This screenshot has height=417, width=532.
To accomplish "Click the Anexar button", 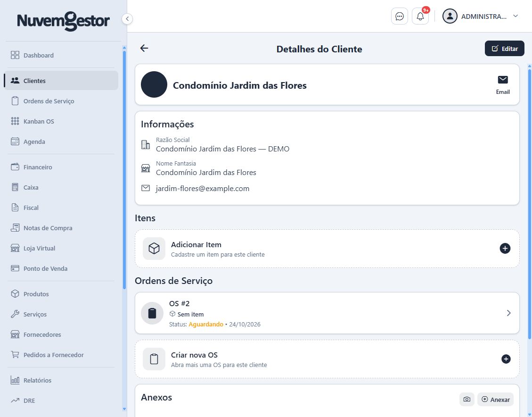I will click(x=495, y=400).
